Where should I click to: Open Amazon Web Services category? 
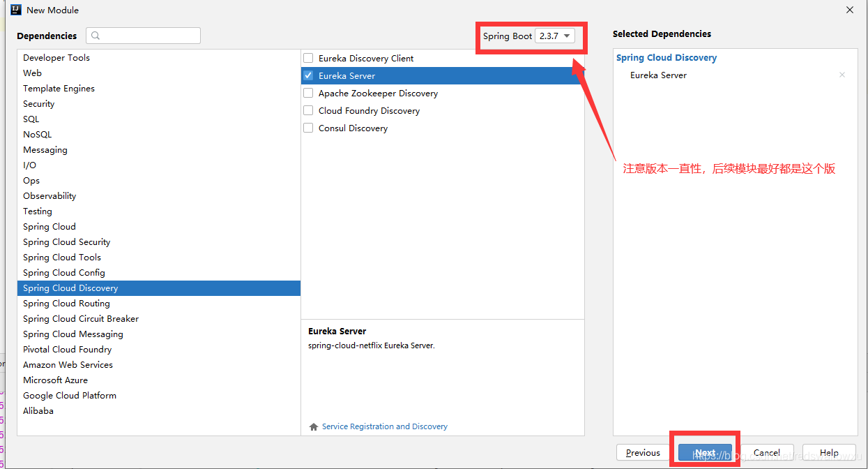click(159, 365)
